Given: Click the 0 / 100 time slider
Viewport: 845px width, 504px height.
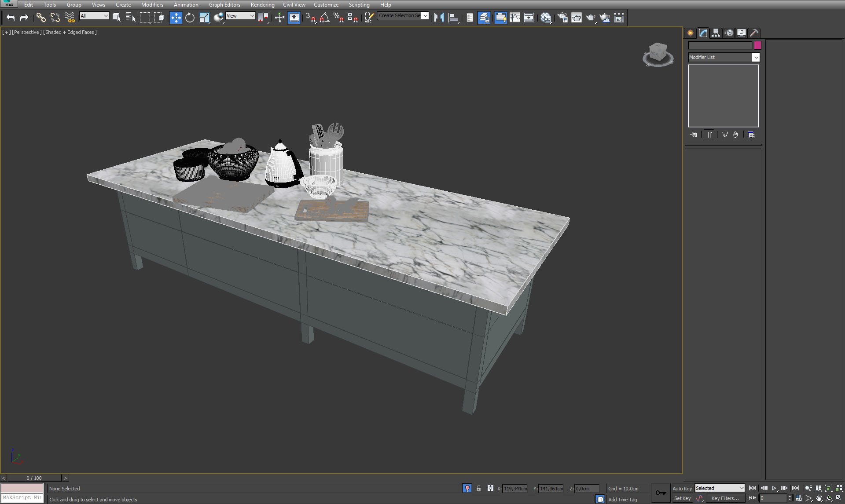Looking at the screenshot, I should [x=34, y=478].
